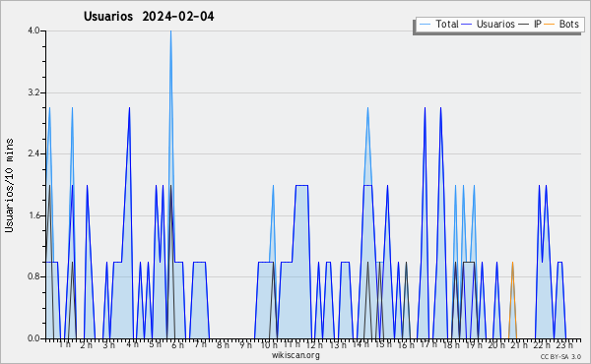Click the '15 h' x-axis label

click(383, 344)
